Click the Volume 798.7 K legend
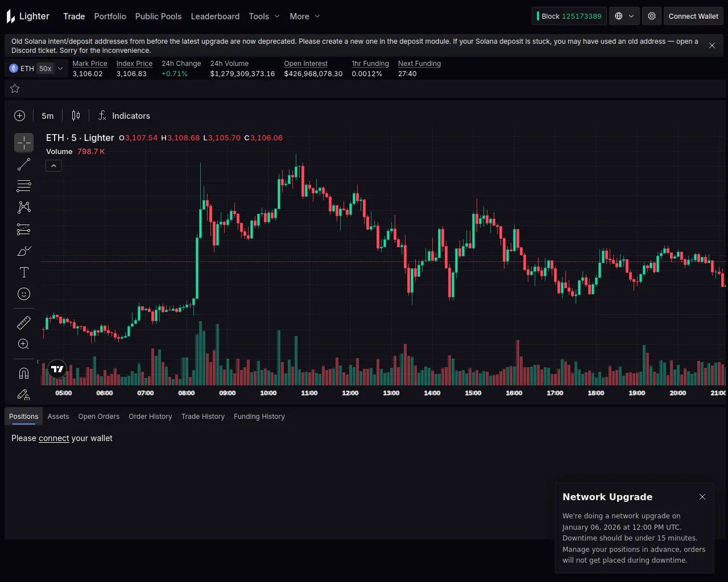728x582 pixels. pos(76,152)
